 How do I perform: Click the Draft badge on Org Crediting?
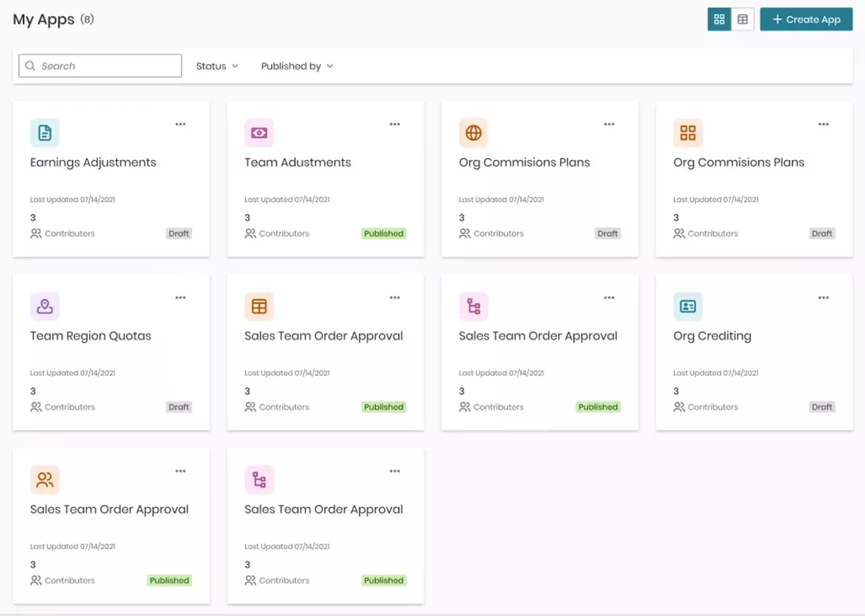pos(822,407)
